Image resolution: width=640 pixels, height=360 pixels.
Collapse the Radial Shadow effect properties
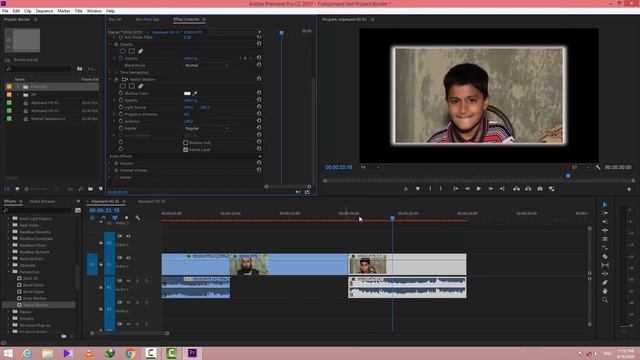point(110,79)
